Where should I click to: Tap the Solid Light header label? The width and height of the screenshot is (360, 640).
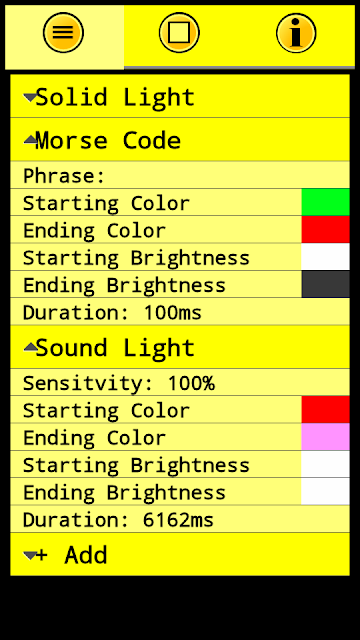[115, 98]
